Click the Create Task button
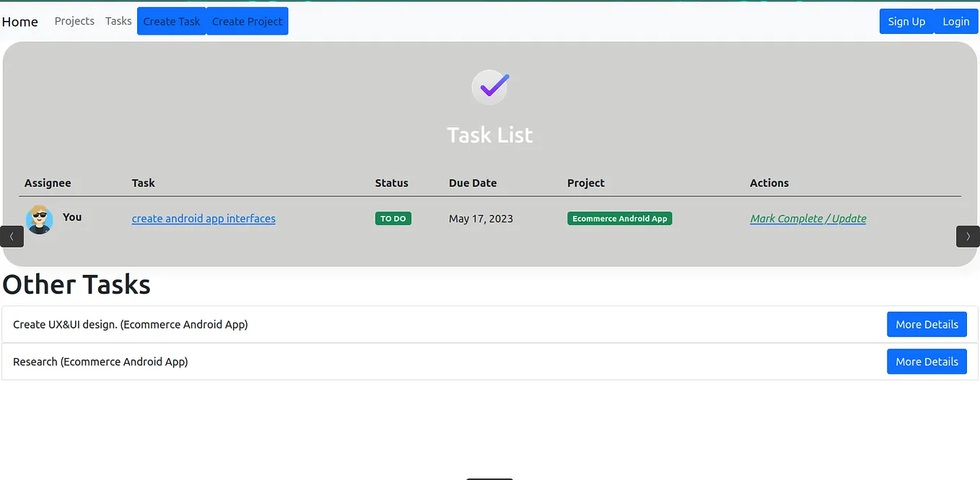The image size is (980, 480). coord(171,21)
